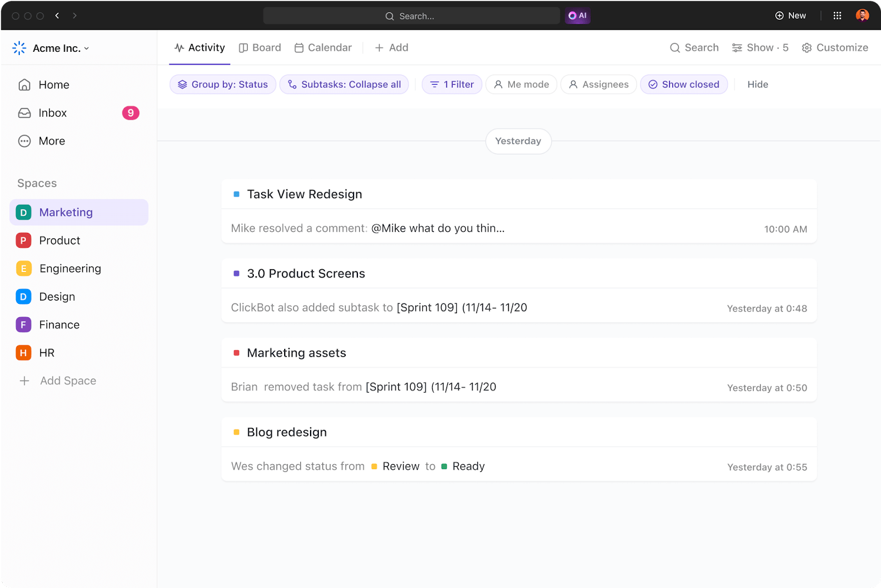Open the Activity view icon
Viewport: 881px width, 588px height.
pyautogui.click(x=180, y=47)
